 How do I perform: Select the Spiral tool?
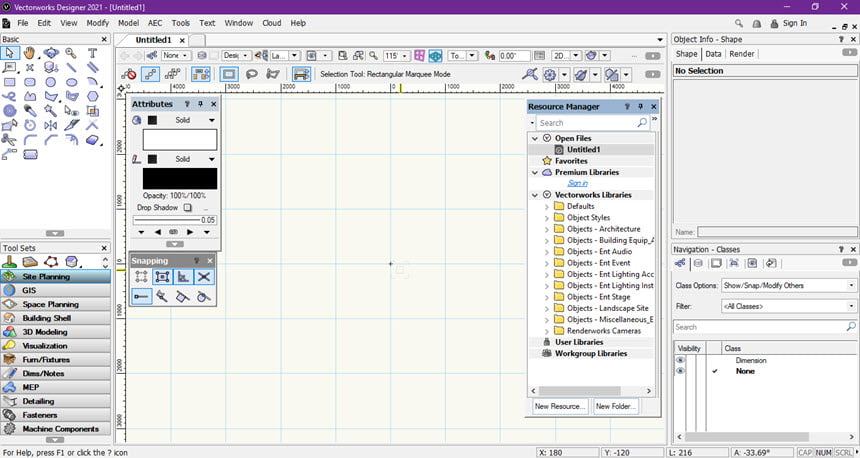(9, 111)
